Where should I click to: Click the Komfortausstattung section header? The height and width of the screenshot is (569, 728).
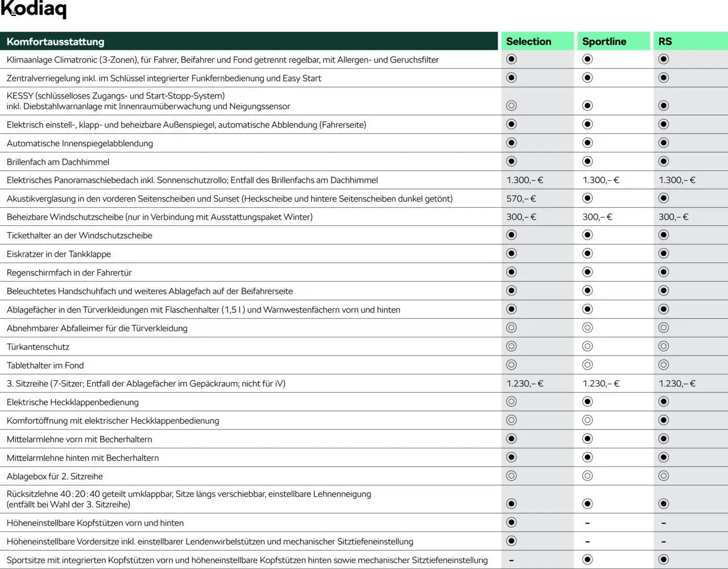pos(56,42)
